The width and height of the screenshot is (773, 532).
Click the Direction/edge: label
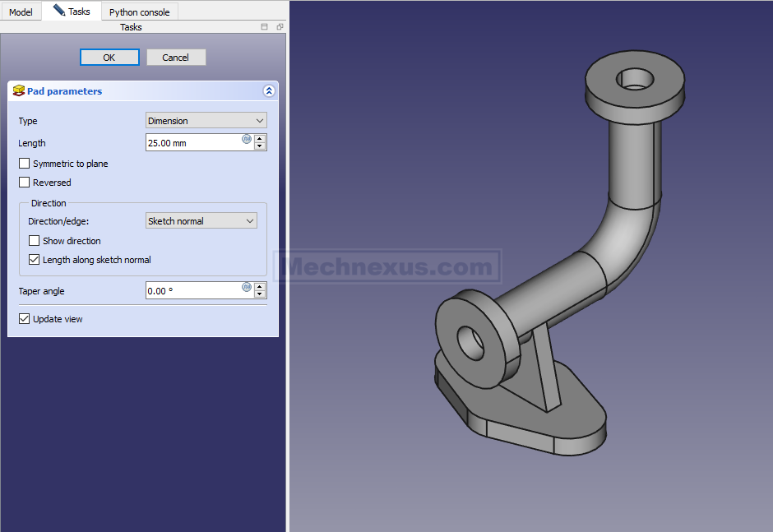pyautogui.click(x=58, y=221)
